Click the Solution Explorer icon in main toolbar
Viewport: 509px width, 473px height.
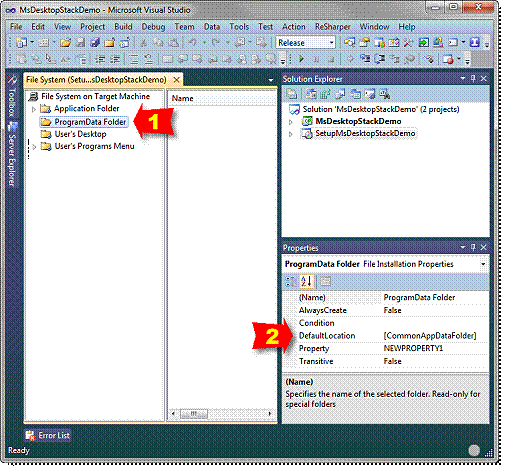(x=350, y=43)
